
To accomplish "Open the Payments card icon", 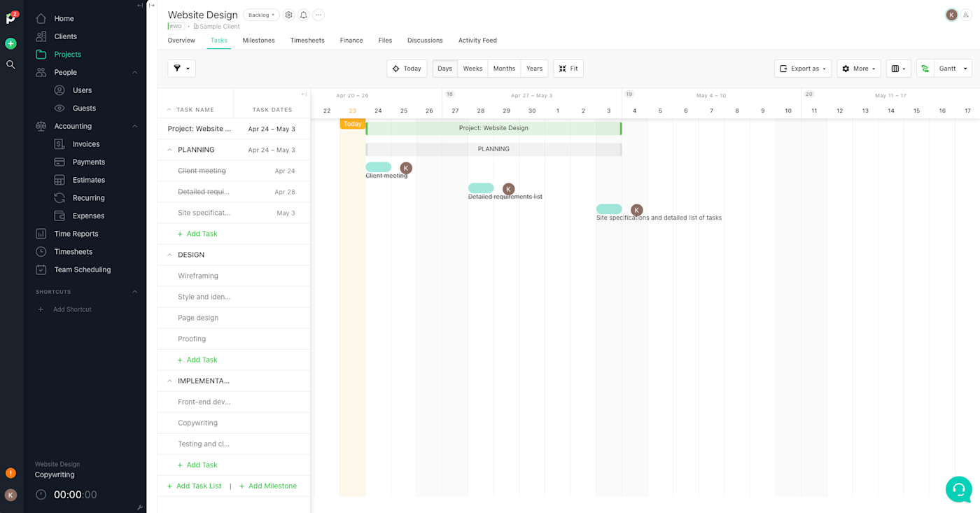I will (x=59, y=162).
